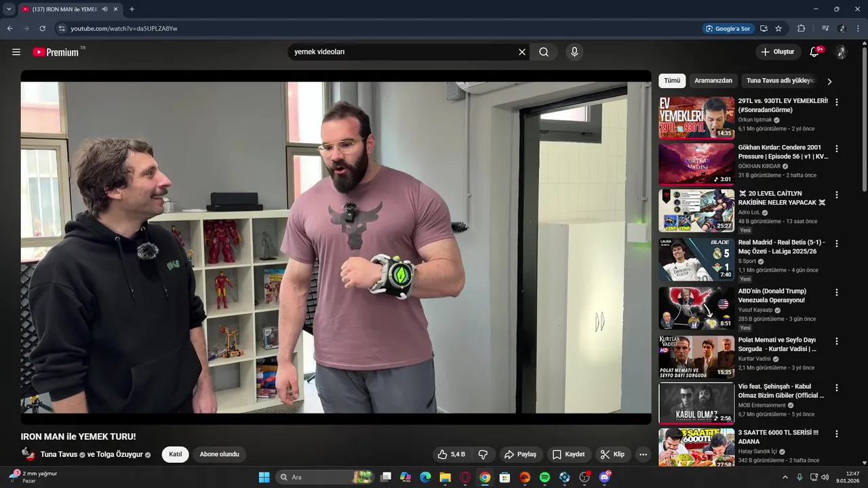The image size is (868, 488).
Task: Show hidden system tray icons
Action: pyautogui.click(x=785, y=477)
